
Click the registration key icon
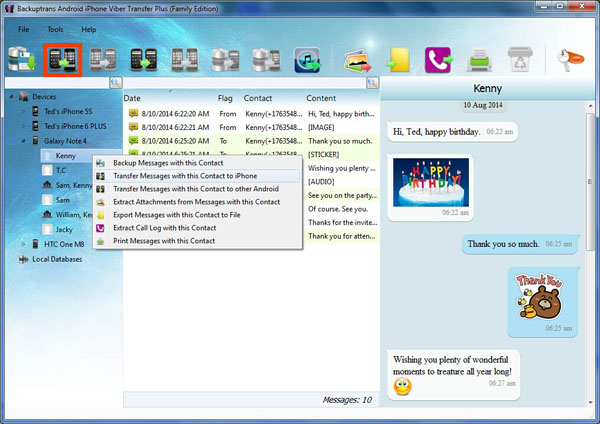click(x=571, y=60)
